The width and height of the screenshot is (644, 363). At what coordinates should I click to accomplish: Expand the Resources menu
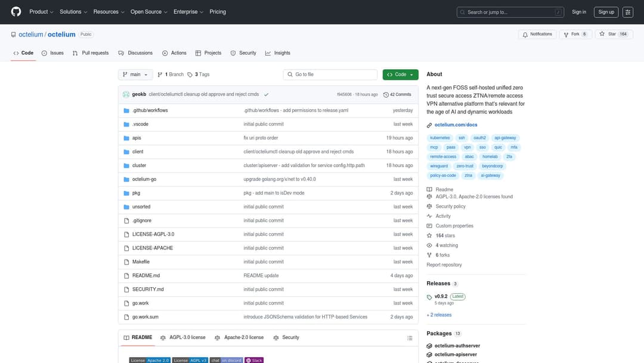pyautogui.click(x=109, y=12)
